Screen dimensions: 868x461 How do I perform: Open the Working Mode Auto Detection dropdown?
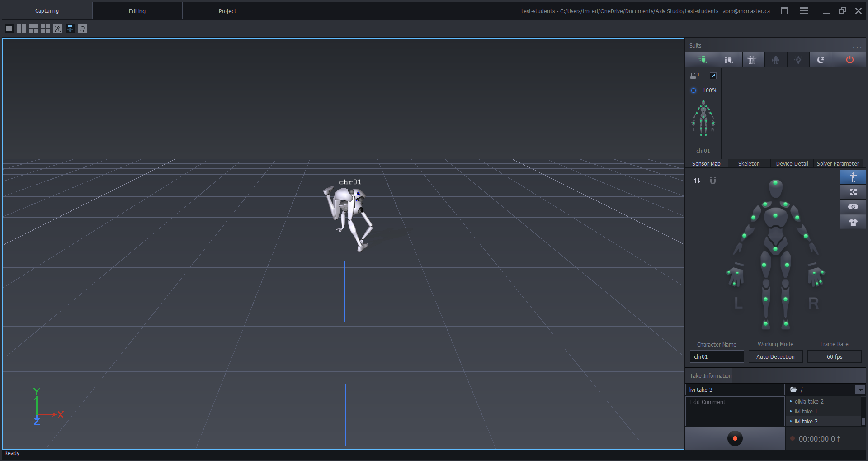point(775,357)
